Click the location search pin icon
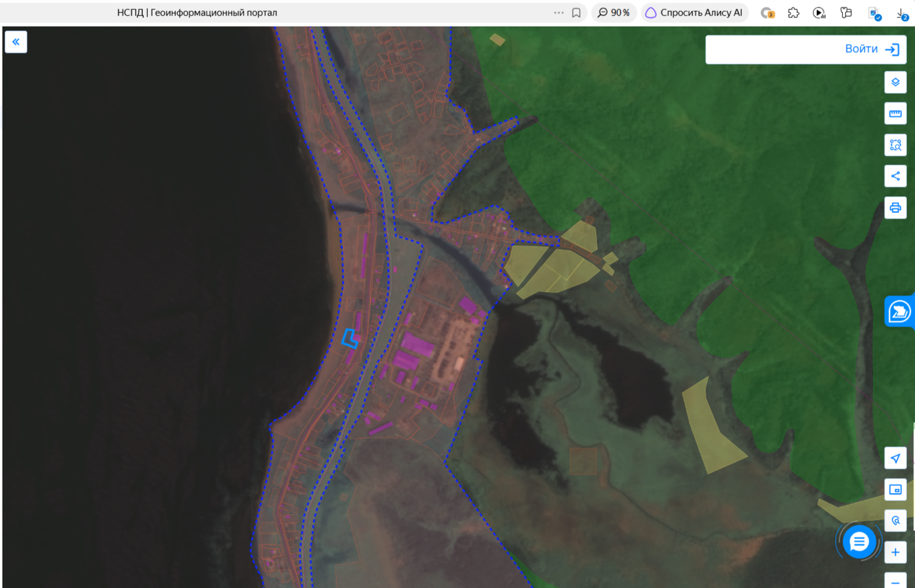This screenshot has height=588, width=915. coord(895,521)
